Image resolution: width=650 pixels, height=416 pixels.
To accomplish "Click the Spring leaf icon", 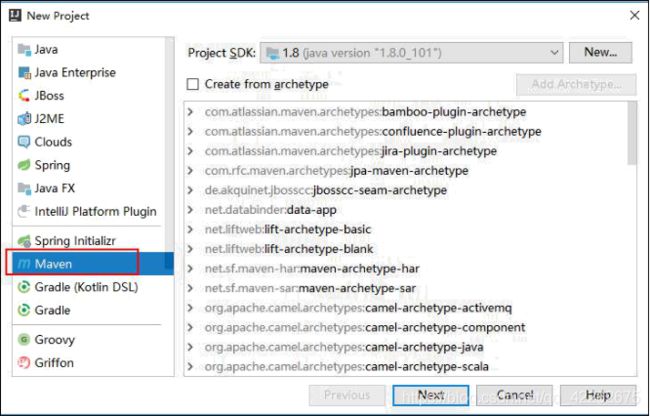I will 24,165.
